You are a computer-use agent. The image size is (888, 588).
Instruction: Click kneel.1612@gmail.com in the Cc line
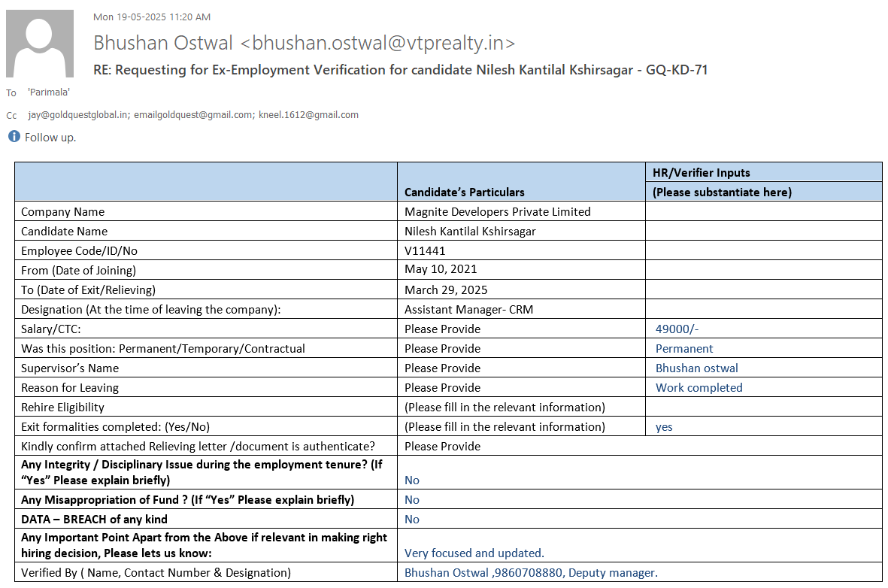(x=308, y=115)
